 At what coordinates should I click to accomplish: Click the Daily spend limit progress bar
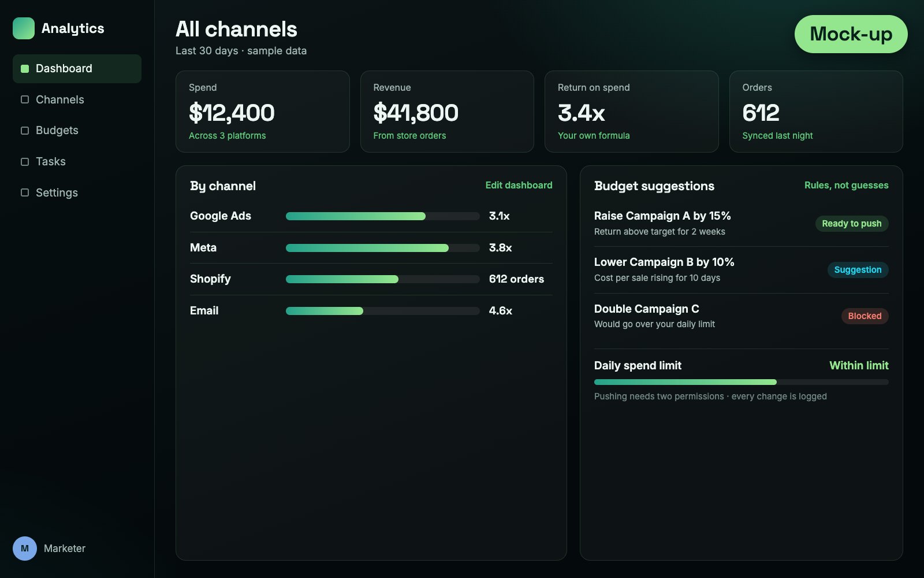tap(741, 382)
